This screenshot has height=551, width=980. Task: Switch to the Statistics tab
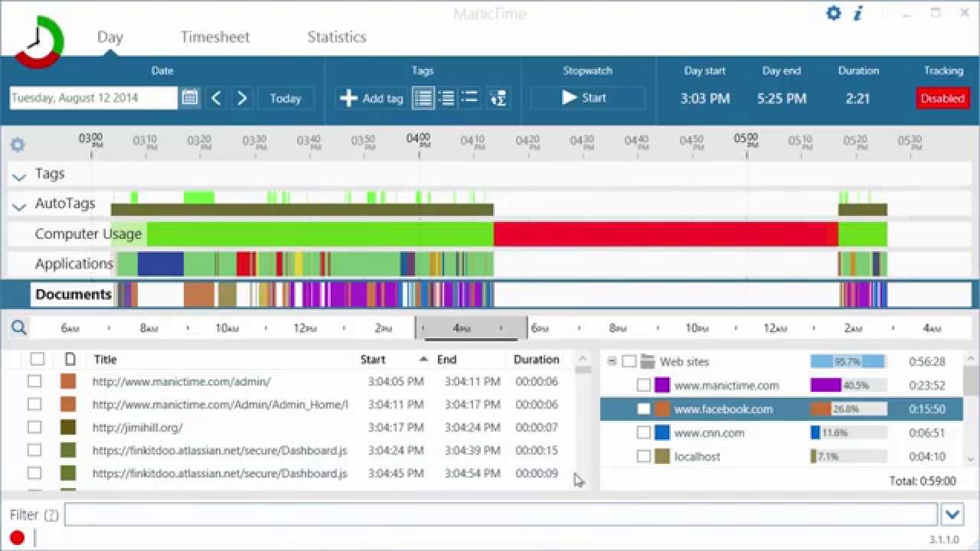tap(337, 37)
